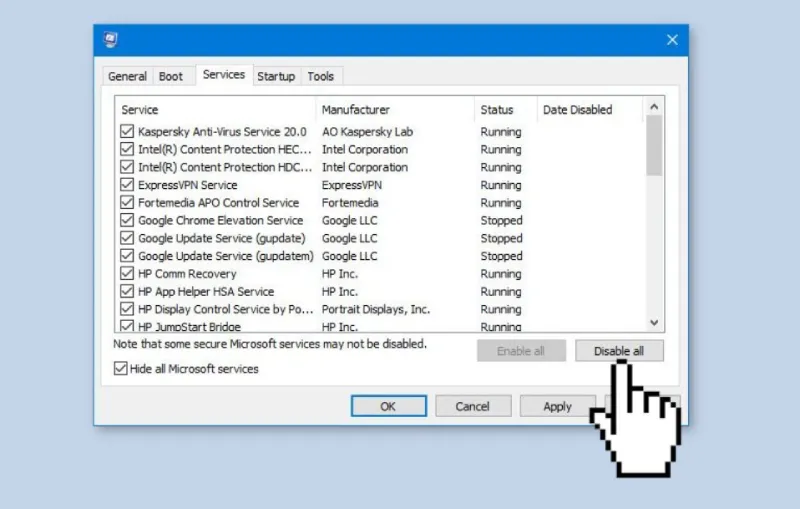Select the Kaspersky Anti-Virus Service 20.0 name

[222, 132]
